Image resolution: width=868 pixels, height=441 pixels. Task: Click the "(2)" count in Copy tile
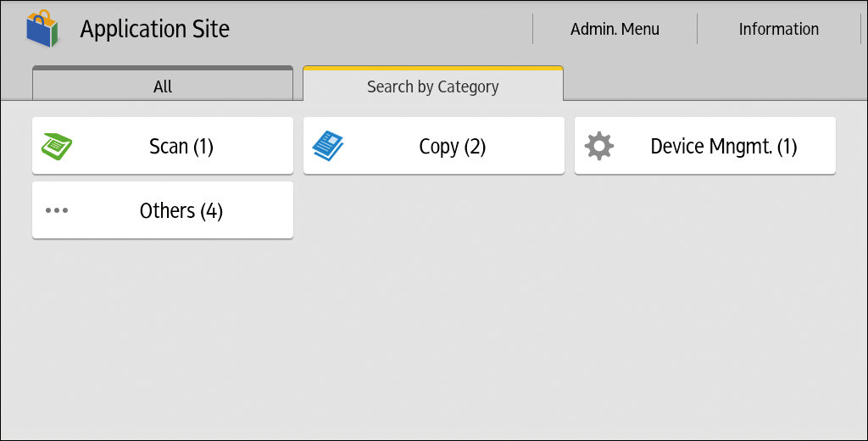[475, 146]
